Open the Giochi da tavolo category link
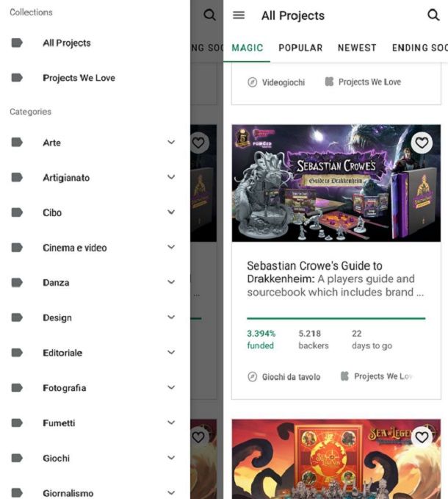 (291, 377)
